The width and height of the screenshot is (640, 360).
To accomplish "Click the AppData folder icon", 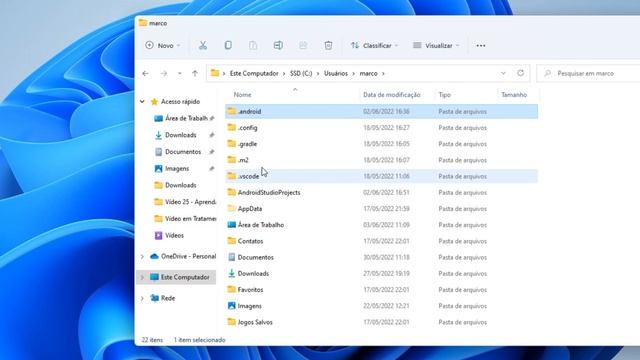I will pos(231,209).
